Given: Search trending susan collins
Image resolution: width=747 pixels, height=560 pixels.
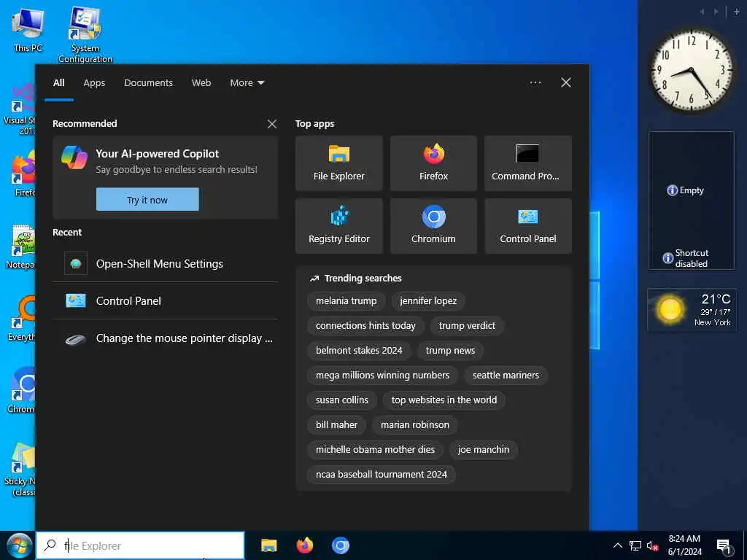Looking at the screenshot, I should [x=341, y=400].
